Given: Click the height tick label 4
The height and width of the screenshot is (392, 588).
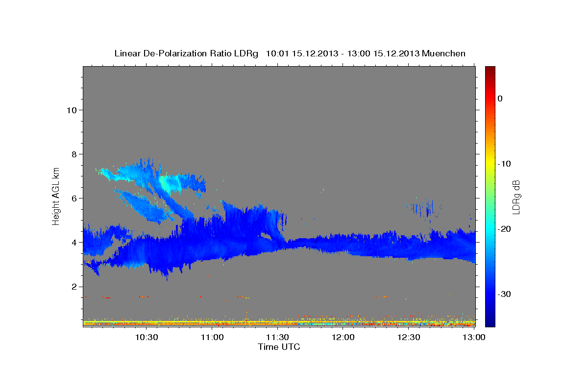Looking at the screenshot, I should point(73,242).
